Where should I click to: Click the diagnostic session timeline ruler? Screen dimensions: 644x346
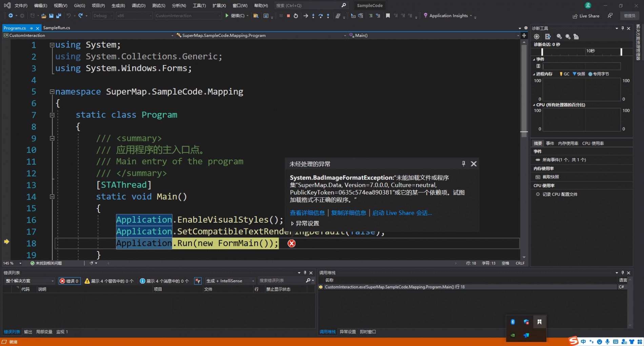point(582,52)
